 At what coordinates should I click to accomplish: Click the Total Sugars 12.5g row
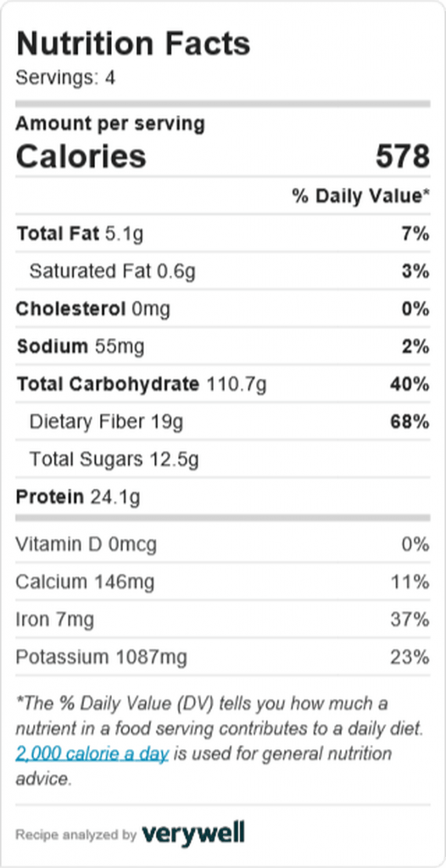pos(223,459)
